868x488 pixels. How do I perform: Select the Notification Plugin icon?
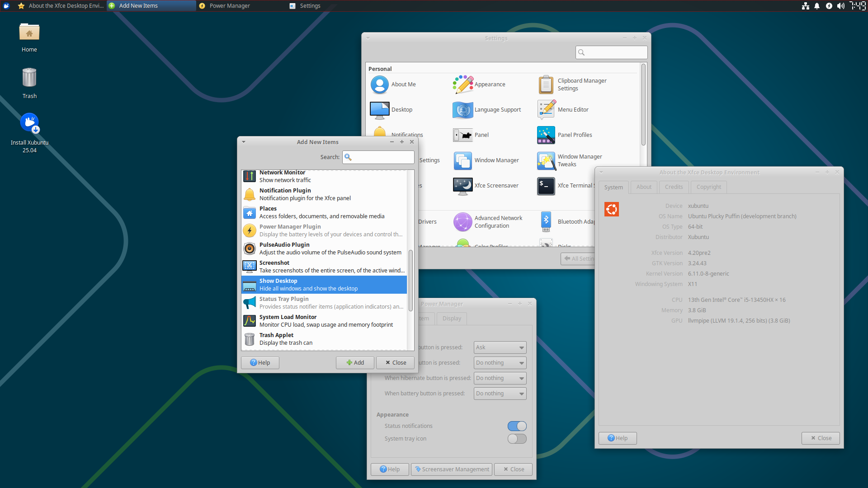coord(249,194)
